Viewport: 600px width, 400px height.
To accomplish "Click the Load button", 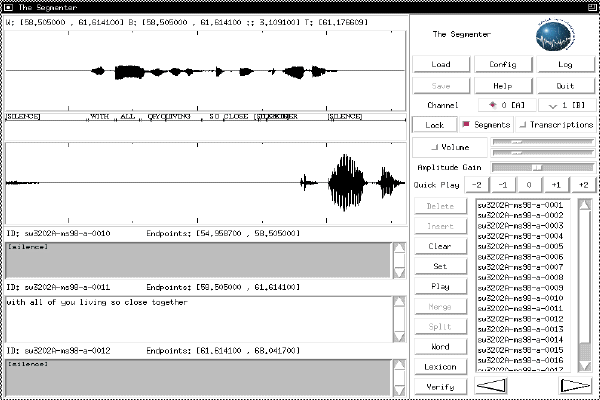I will (441, 64).
